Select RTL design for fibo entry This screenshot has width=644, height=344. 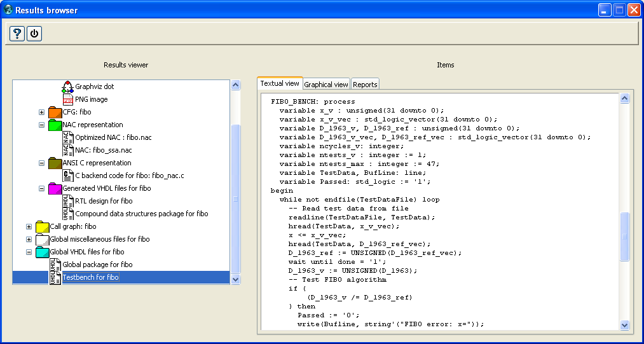[x=104, y=201]
